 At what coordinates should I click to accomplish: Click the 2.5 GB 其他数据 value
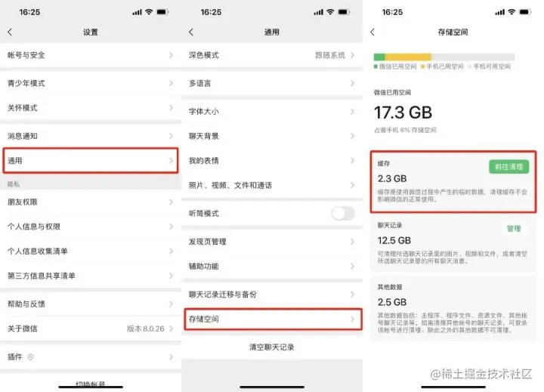pyautogui.click(x=392, y=302)
